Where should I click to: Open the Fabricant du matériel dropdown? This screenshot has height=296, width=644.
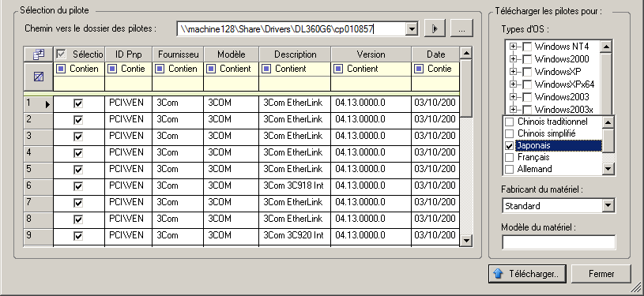pos(608,206)
